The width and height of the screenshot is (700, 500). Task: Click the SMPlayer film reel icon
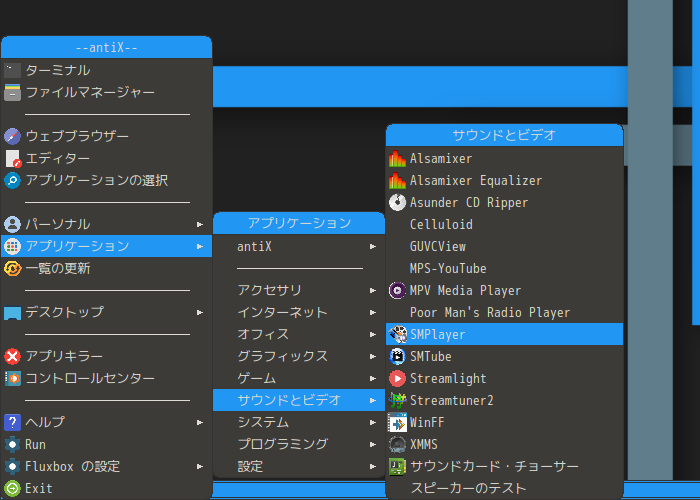tap(397, 334)
